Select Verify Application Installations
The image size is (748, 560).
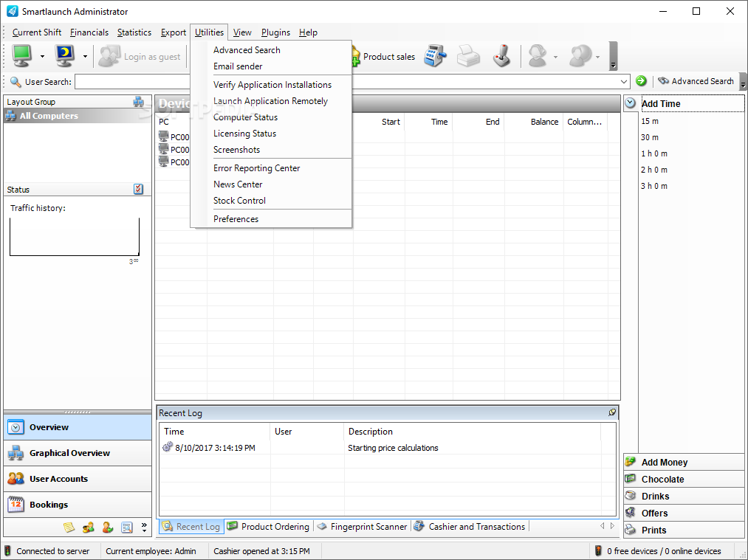271,85
